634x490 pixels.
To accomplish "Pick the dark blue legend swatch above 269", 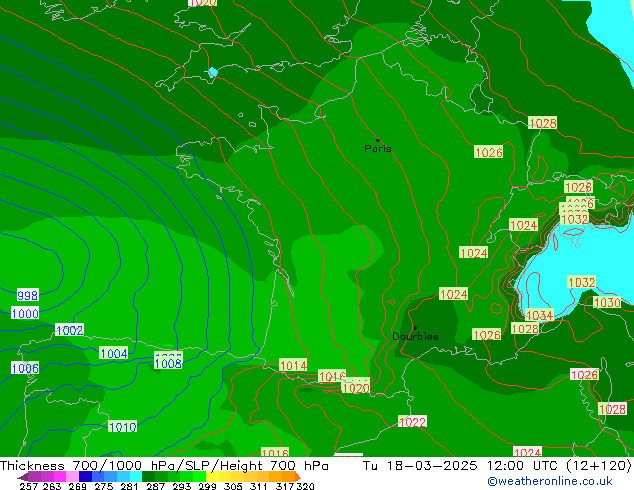I will 85,476.
